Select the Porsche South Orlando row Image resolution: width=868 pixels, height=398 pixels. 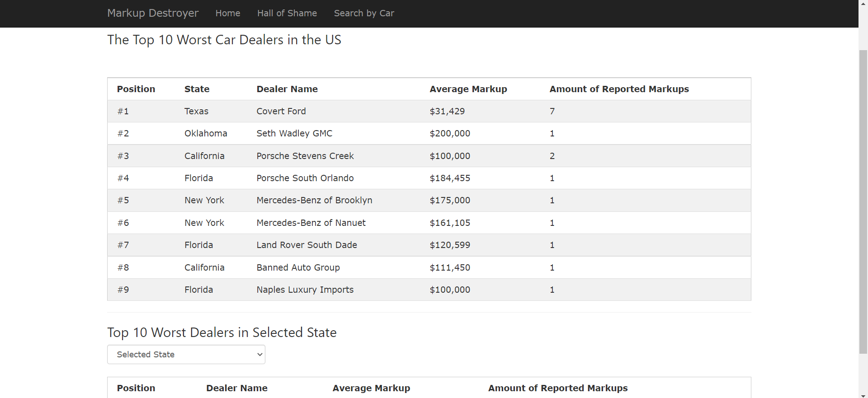[x=305, y=178]
